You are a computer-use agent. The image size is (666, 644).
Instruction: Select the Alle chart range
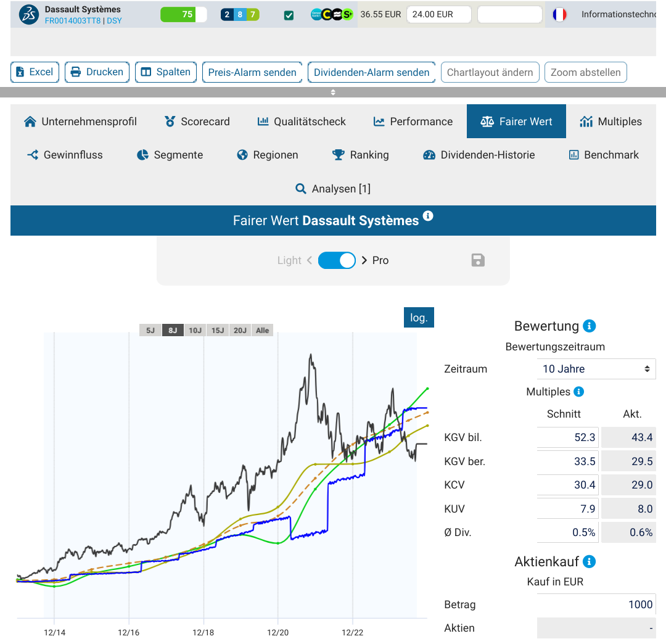coord(263,330)
